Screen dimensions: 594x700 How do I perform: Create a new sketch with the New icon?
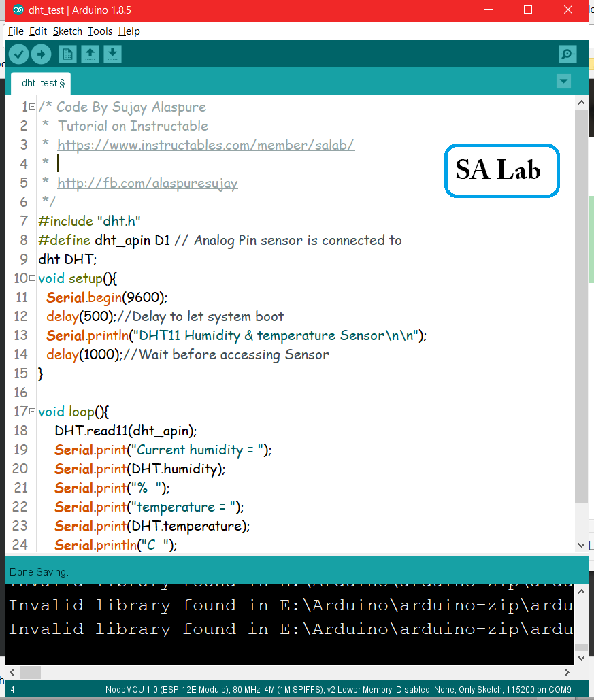point(67,54)
